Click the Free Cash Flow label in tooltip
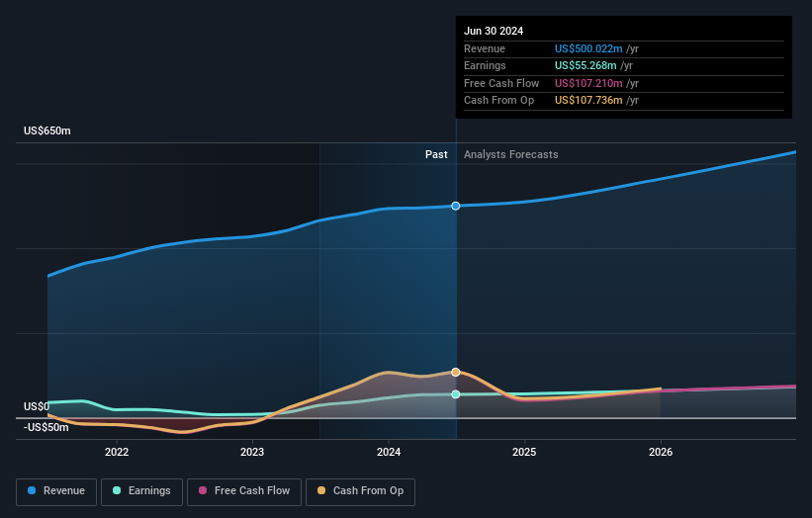812x518 pixels. [501, 83]
